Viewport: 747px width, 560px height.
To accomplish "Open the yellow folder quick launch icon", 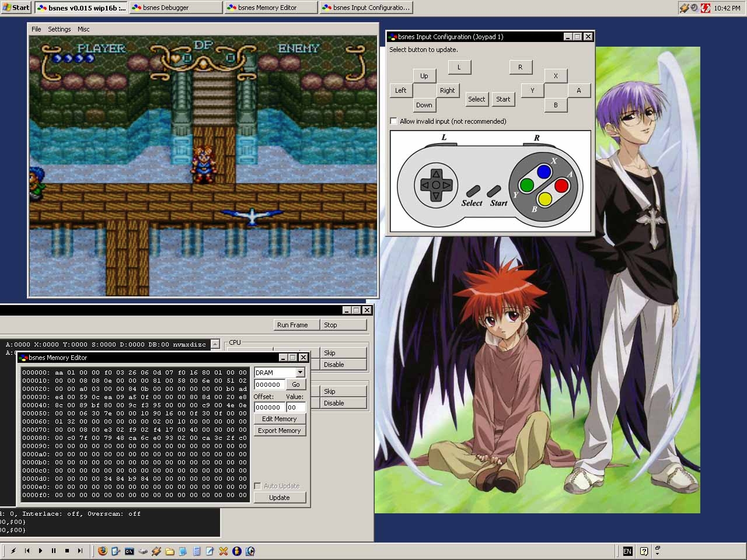I will (170, 551).
